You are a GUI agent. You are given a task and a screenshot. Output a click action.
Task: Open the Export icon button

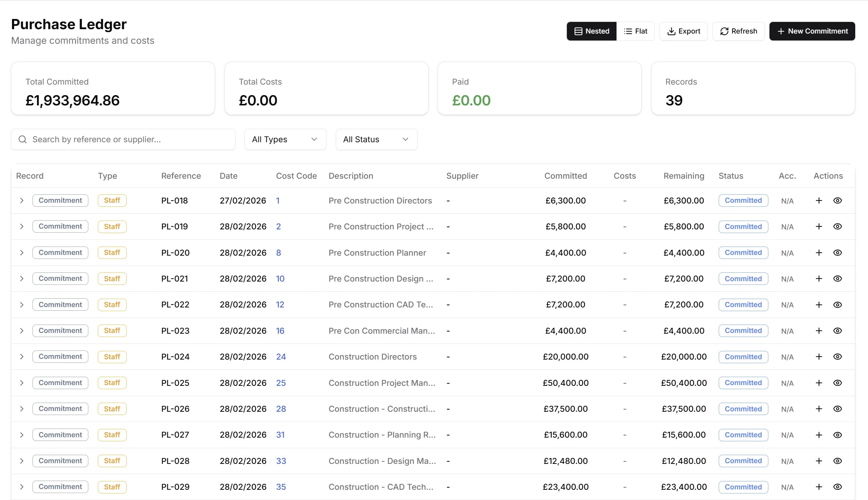[x=683, y=31]
